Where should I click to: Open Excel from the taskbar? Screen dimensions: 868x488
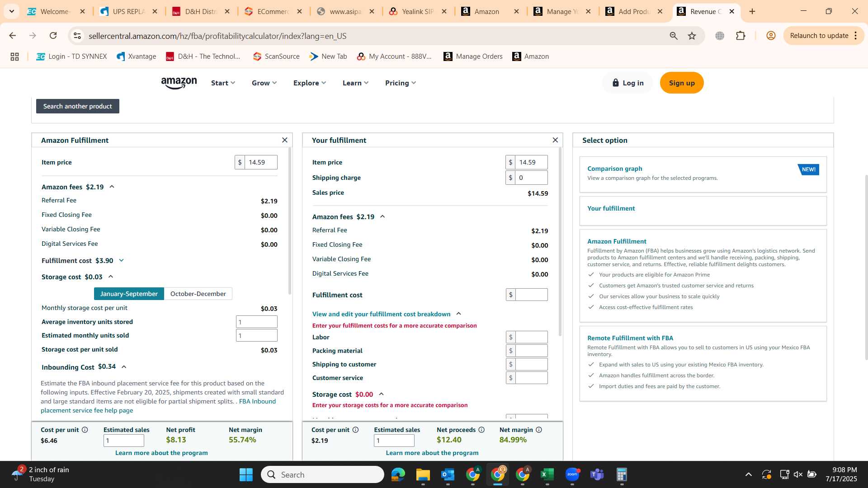tap(547, 474)
